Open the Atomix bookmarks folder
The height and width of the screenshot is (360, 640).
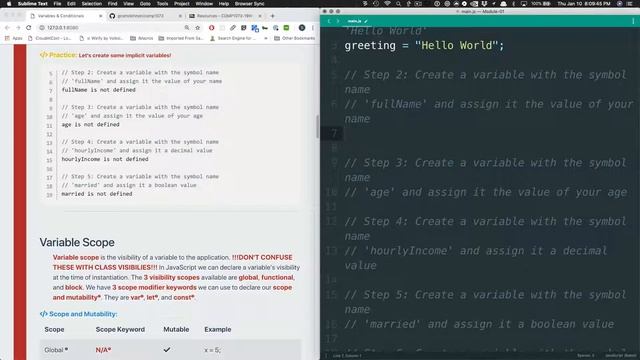[142, 38]
